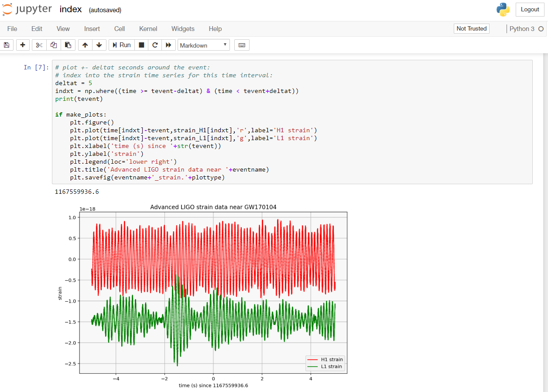Open the Markdown cell type dropdown
This screenshot has height=392, width=548.
203,45
